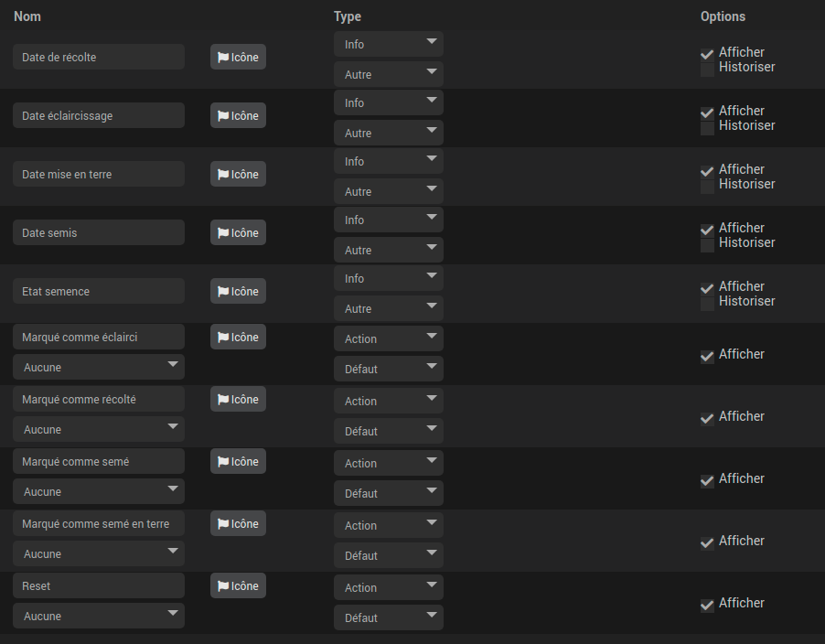Set the icon for the Reset command
825x644 pixels.
[x=238, y=586]
